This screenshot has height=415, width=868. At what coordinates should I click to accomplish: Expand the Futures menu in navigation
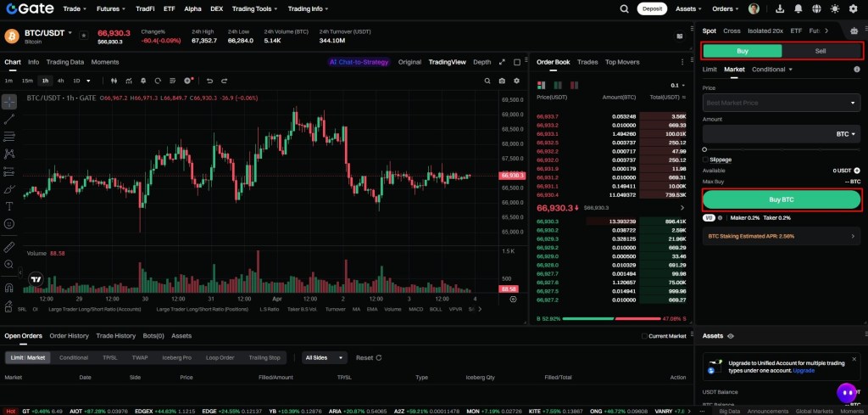click(x=111, y=8)
